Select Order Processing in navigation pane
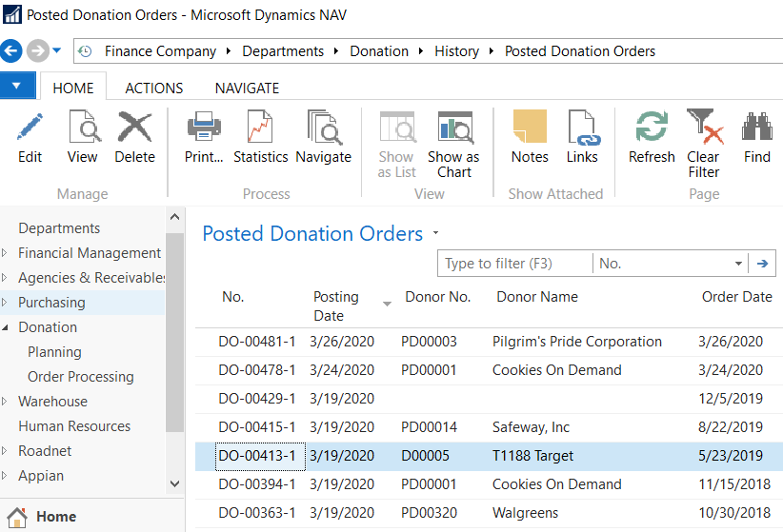Image resolution: width=783 pixels, height=532 pixels. tap(81, 377)
